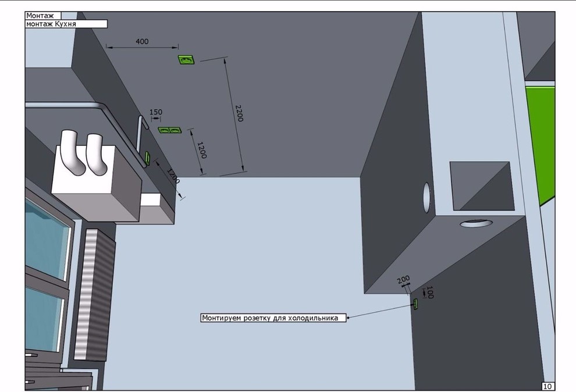Select the 200 dimension near the fridge socket
This screenshot has width=576, height=392.
[403, 281]
